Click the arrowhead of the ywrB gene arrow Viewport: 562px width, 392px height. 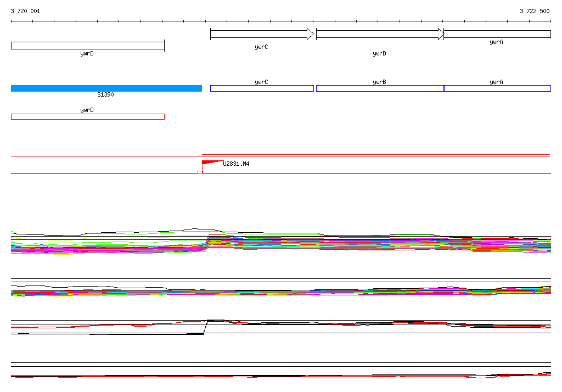(440, 34)
